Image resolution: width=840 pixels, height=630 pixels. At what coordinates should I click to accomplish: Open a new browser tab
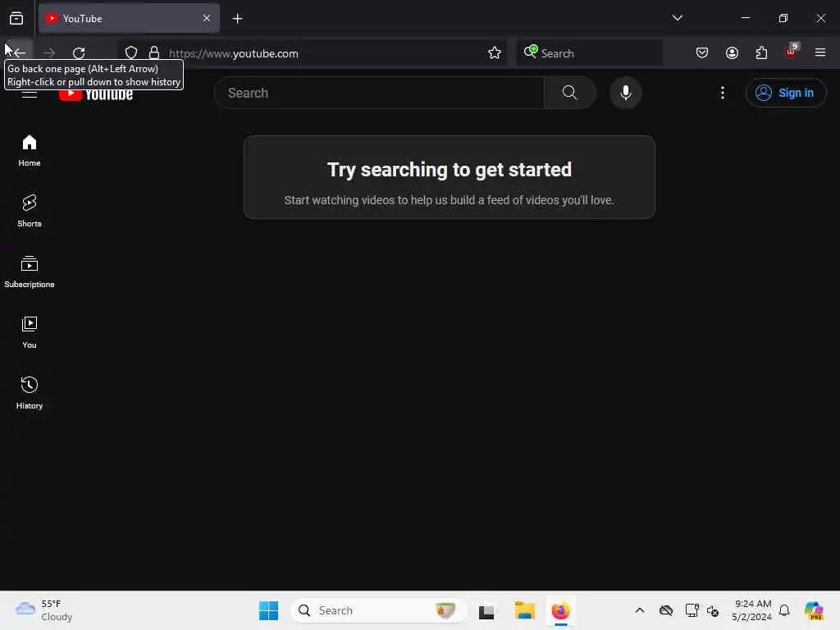(237, 19)
